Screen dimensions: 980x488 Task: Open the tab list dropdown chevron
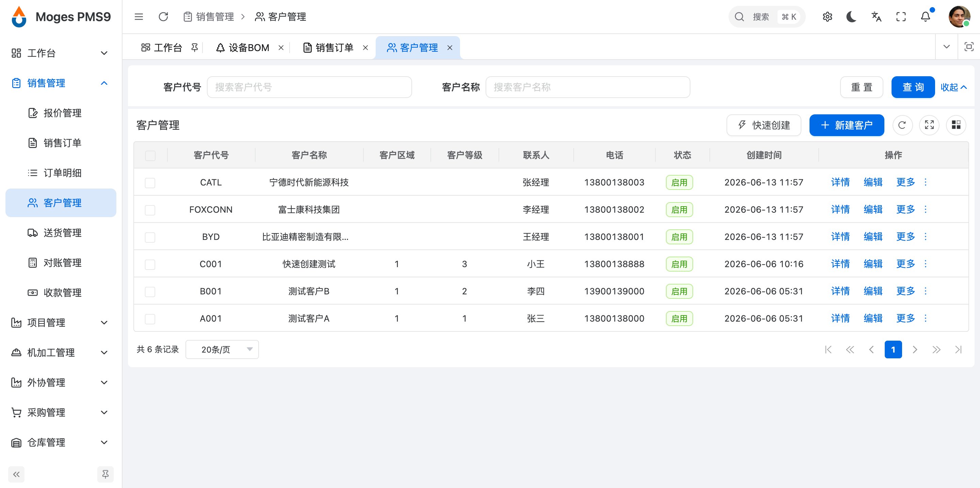(947, 47)
